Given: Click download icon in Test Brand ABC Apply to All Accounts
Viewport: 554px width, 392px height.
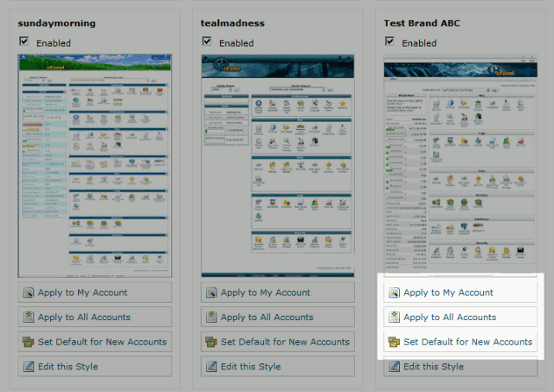Looking at the screenshot, I should [394, 317].
